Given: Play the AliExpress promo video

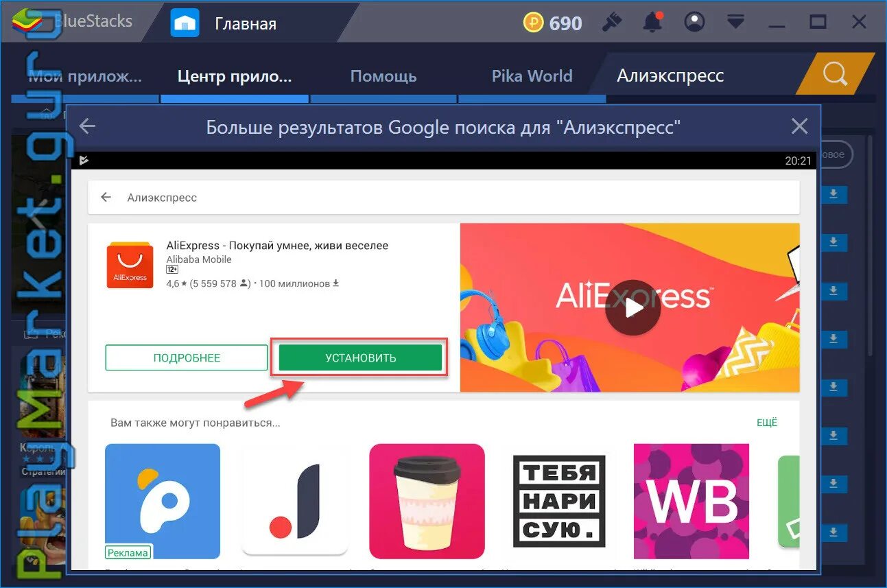Looking at the screenshot, I should 632,307.
